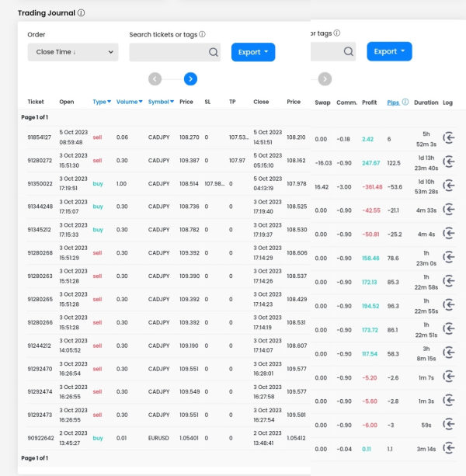Click the bottom 'Page 1 of 1' label
Screen dimensions: 466x476
click(x=35, y=458)
